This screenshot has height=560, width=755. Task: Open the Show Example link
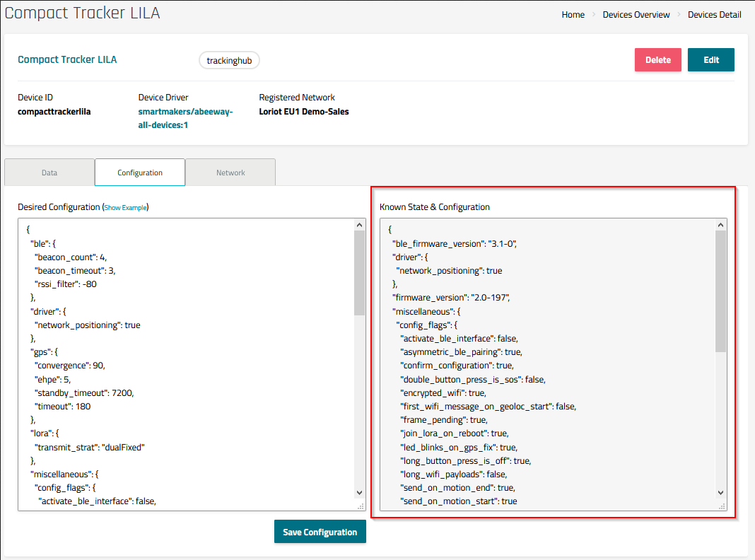(126, 208)
